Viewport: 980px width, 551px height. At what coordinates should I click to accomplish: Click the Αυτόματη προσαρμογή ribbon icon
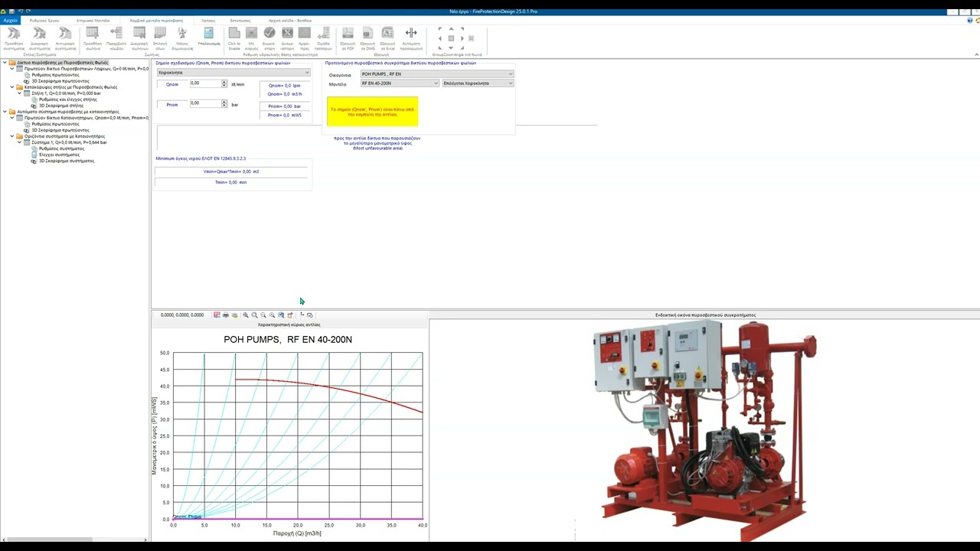[411, 33]
